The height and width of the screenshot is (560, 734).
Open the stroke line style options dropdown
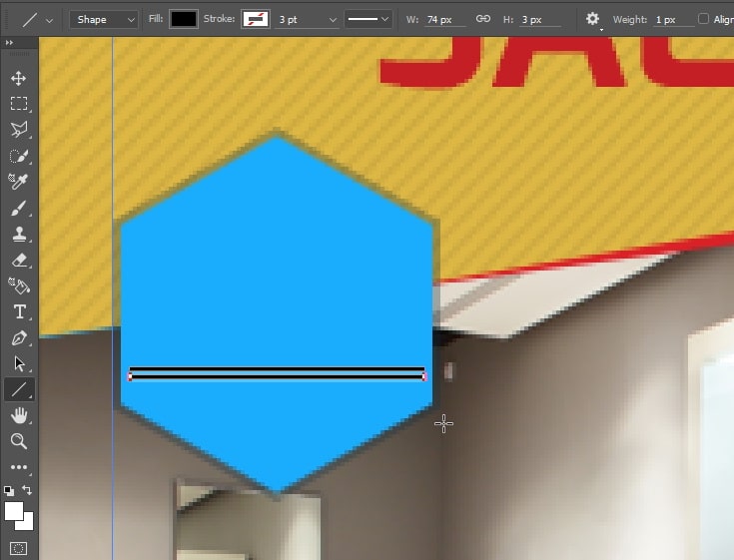click(368, 19)
